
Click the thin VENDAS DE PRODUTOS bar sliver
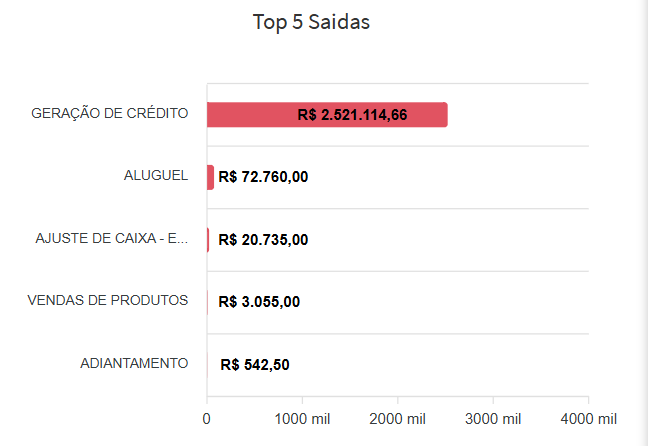[207, 302]
